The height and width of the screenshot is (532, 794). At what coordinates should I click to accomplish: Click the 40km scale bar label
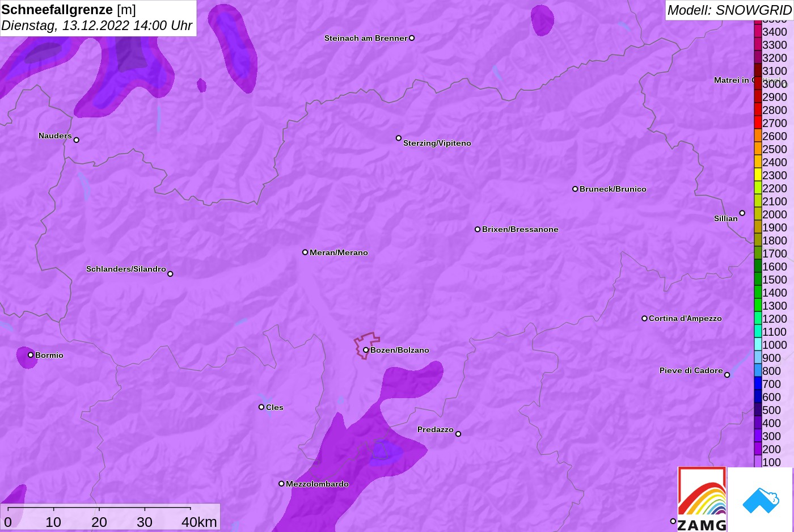point(199,522)
